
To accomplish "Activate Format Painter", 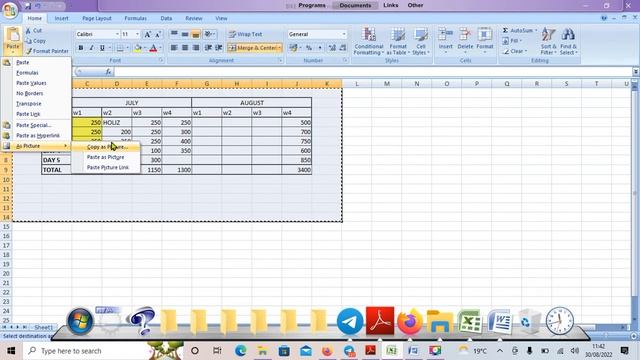I will (x=47, y=51).
